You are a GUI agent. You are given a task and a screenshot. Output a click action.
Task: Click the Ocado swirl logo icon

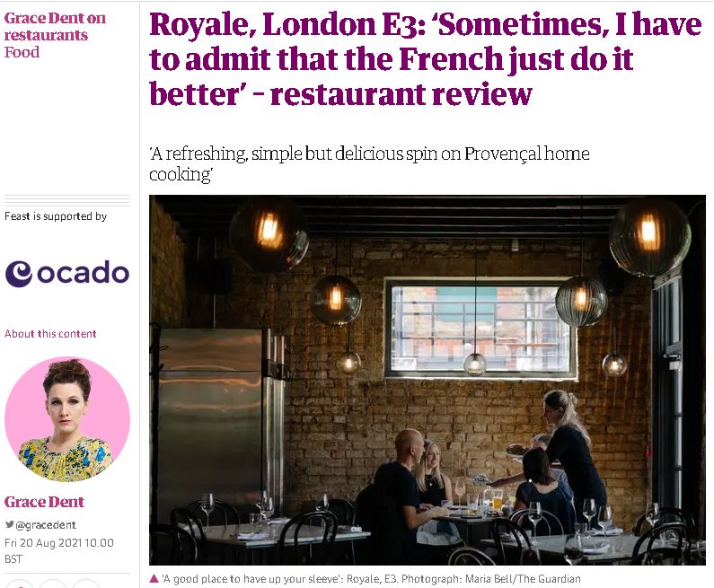click(x=19, y=274)
